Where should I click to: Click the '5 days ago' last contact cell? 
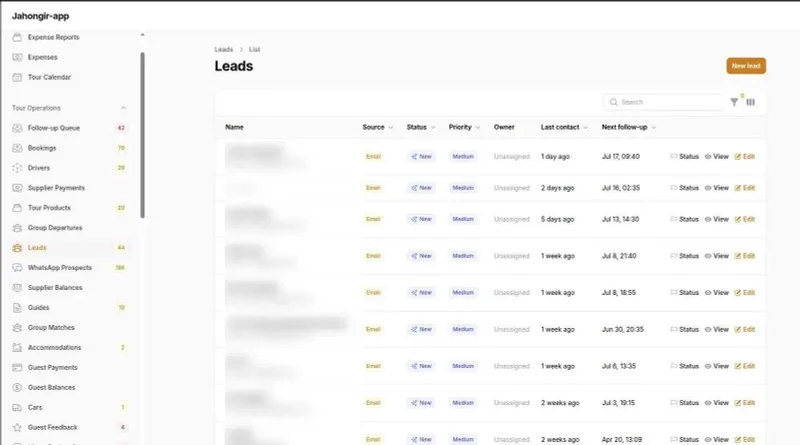click(557, 219)
